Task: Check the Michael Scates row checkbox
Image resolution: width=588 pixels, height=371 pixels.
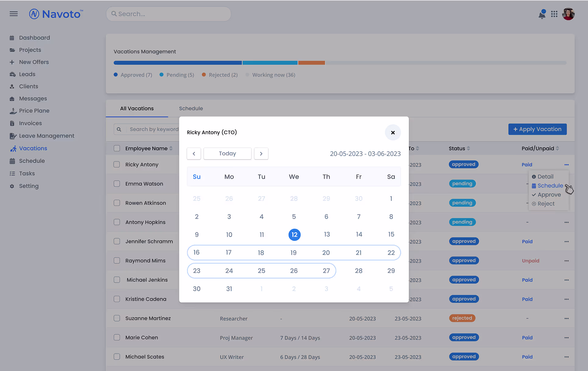Action: point(117,356)
